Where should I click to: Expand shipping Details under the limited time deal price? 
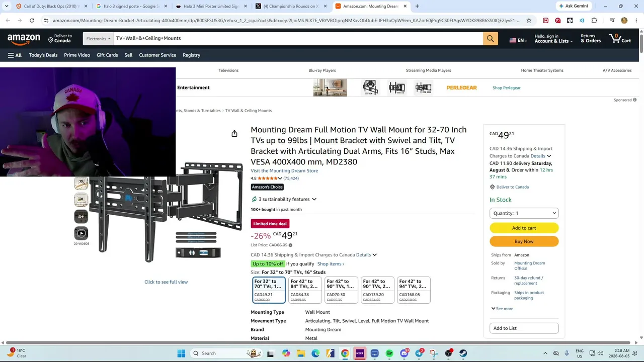(x=366, y=255)
